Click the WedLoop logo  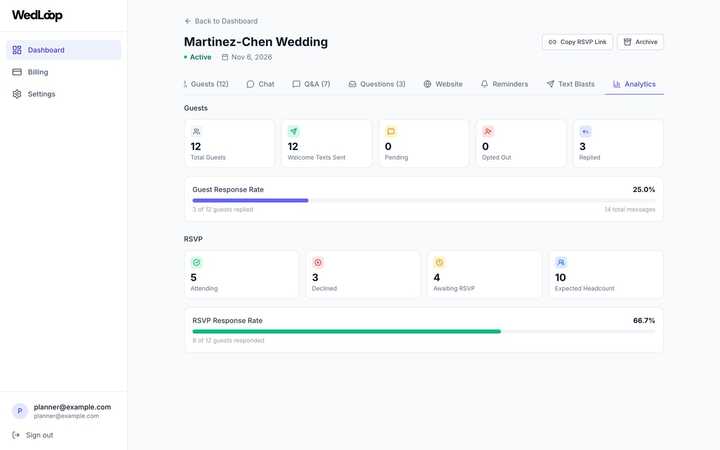point(37,15)
